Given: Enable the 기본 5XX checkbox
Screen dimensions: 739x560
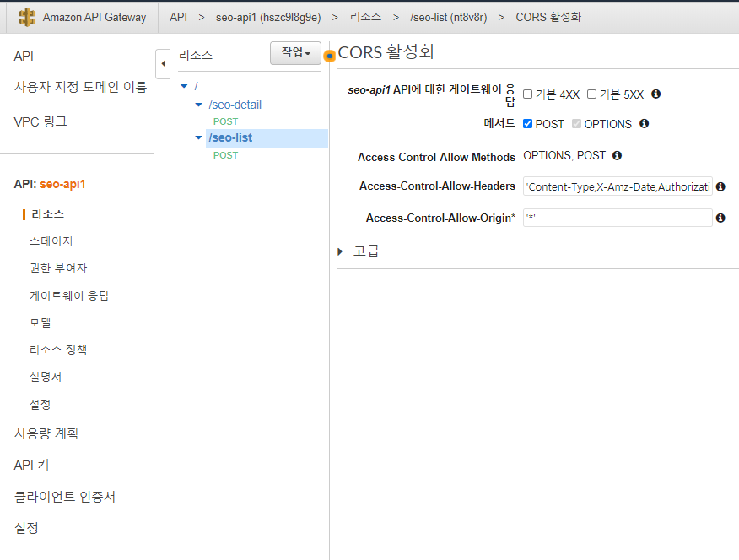Looking at the screenshot, I should [x=591, y=94].
